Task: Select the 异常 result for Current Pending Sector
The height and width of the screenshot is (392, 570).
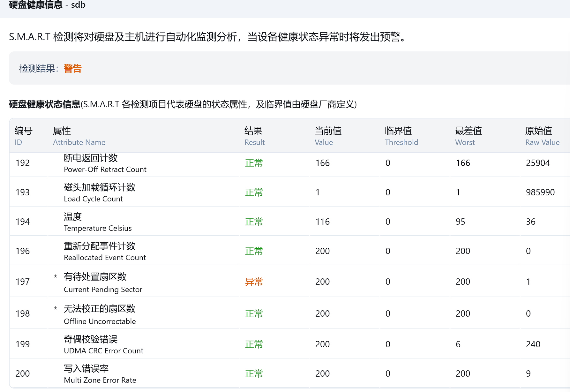Action: coord(254,282)
